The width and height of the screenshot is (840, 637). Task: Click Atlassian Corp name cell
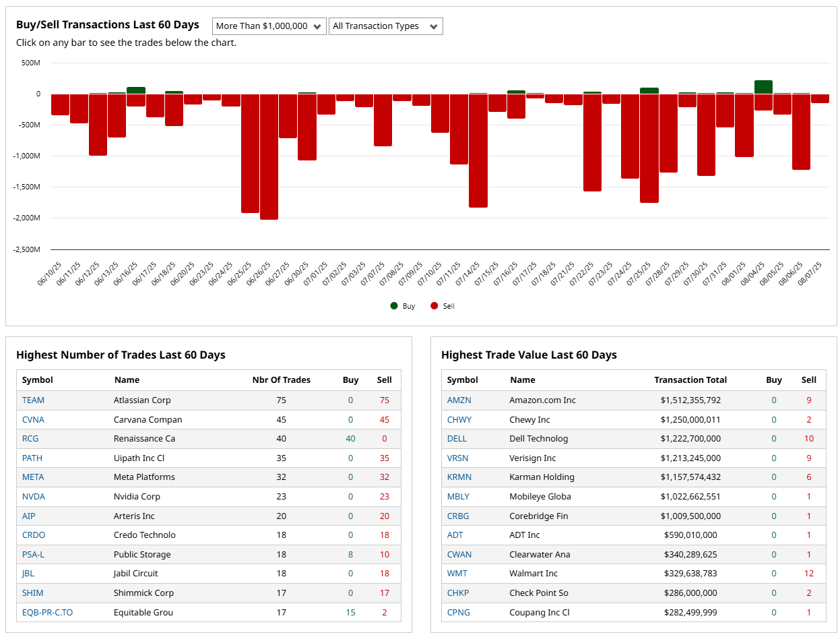[142, 400]
